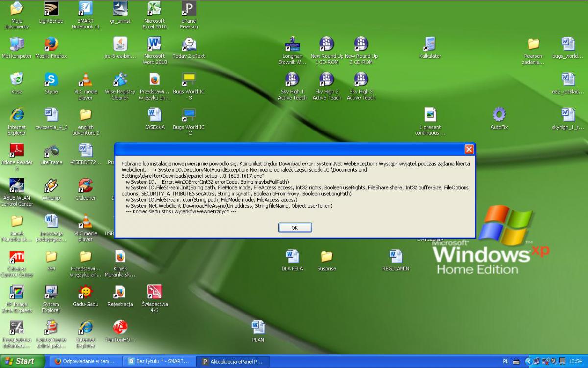Select Sky High 2 Active Teach icon
The height and width of the screenshot is (368, 588).
click(x=327, y=86)
